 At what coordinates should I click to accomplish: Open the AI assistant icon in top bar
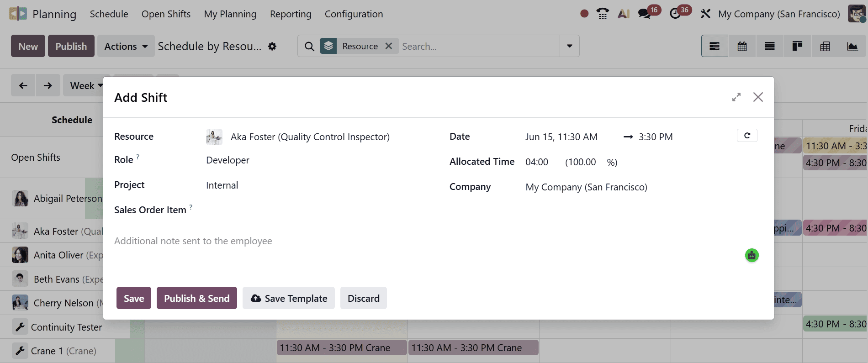(x=624, y=14)
